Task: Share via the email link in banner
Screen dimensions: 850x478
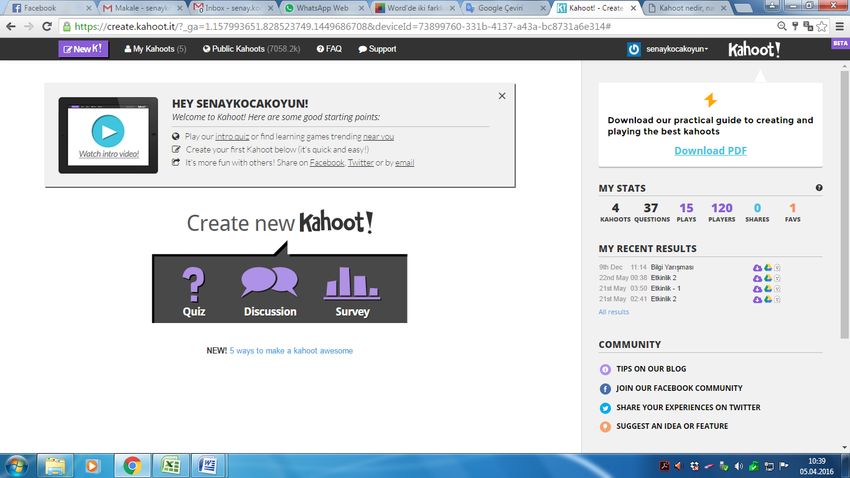Action: pyautogui.click(x=404, y=163)
